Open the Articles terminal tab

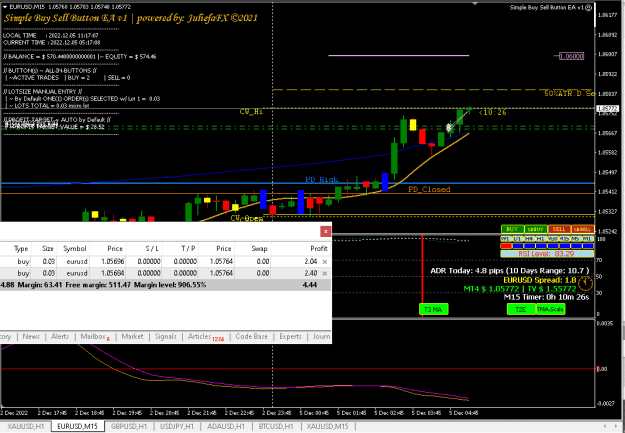click(x=206, y=337)
